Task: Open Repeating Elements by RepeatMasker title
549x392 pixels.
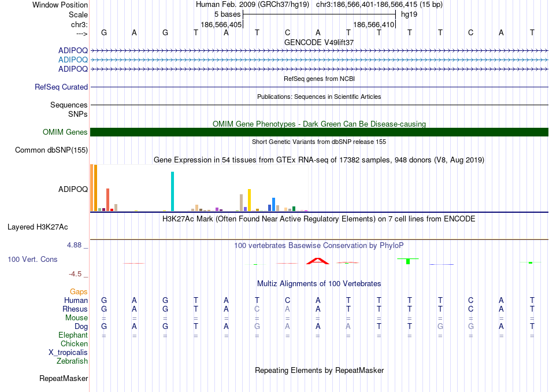Action: point(319,370)
